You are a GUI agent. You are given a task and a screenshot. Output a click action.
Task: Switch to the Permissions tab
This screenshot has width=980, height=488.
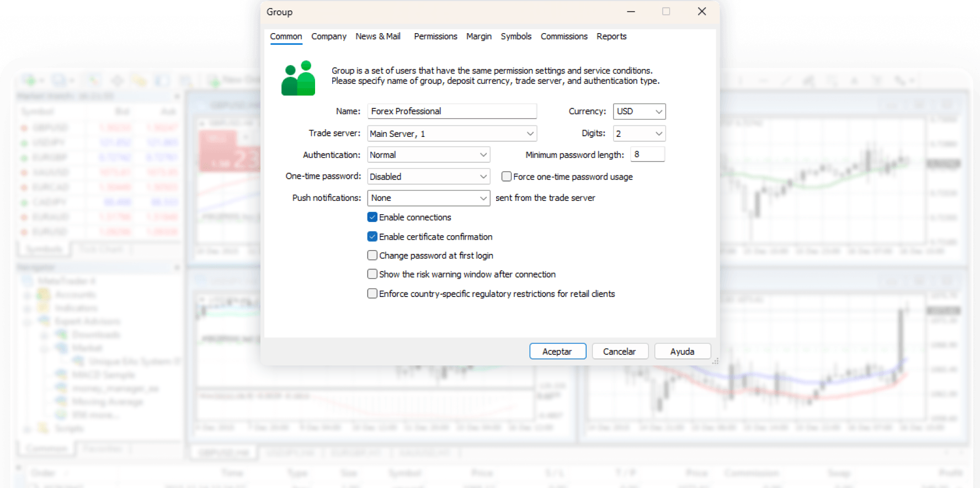pos(435,36)
